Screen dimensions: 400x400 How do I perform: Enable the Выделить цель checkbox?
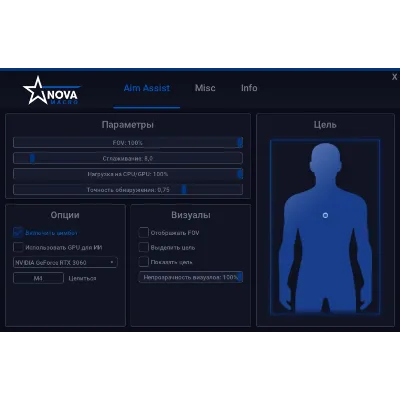click(143, 247)
